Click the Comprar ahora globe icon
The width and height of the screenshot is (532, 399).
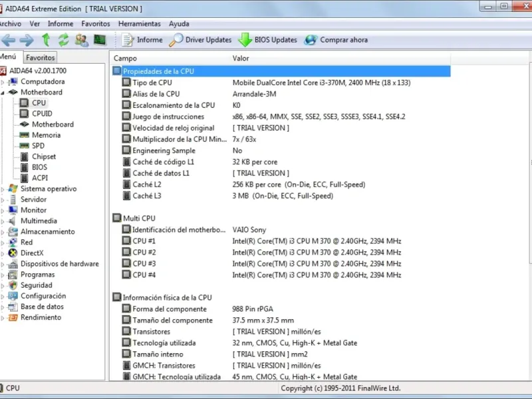point(311,40)
